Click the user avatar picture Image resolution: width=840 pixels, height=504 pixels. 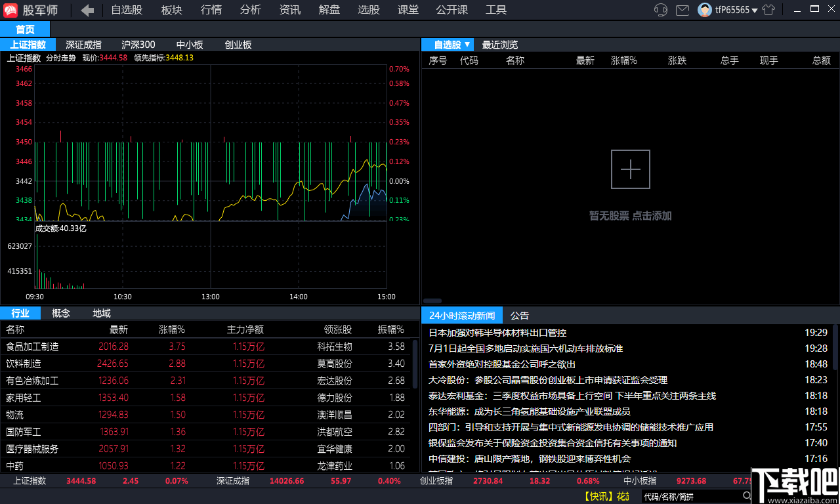705,10
